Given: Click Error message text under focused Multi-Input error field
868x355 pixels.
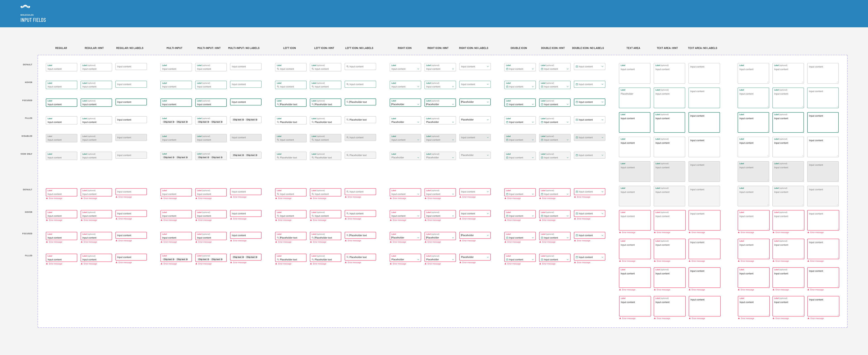Looking at the screenshot, I should [x=170, y=242].
